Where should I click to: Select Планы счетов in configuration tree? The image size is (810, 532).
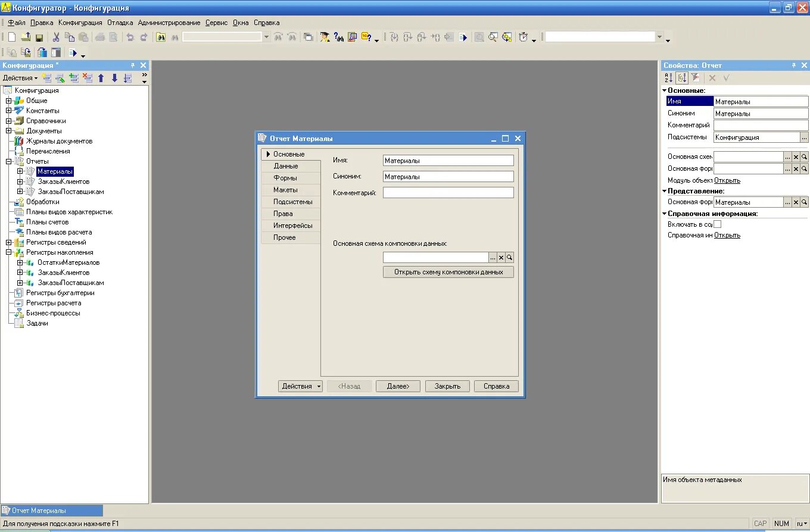(47, 222)
